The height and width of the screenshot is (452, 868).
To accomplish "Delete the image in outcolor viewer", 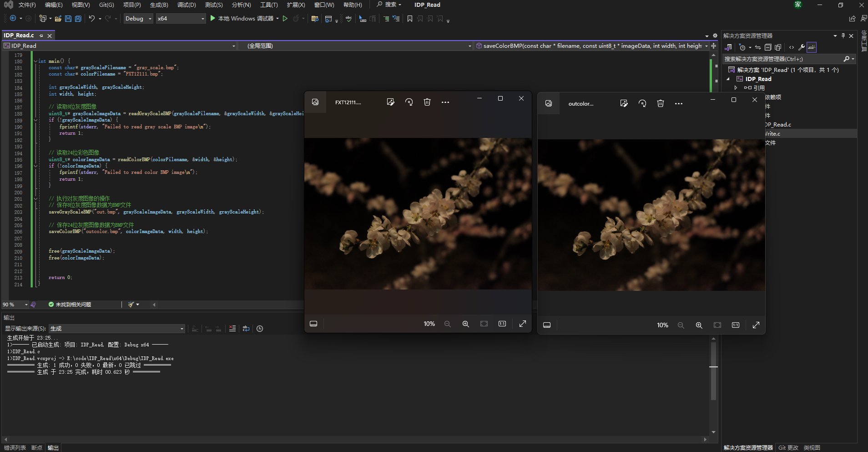I will [661, 103].
